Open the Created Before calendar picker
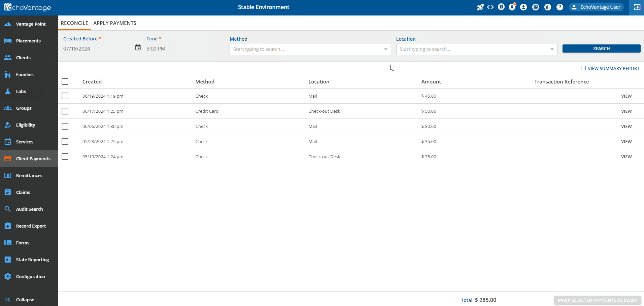 138,47
